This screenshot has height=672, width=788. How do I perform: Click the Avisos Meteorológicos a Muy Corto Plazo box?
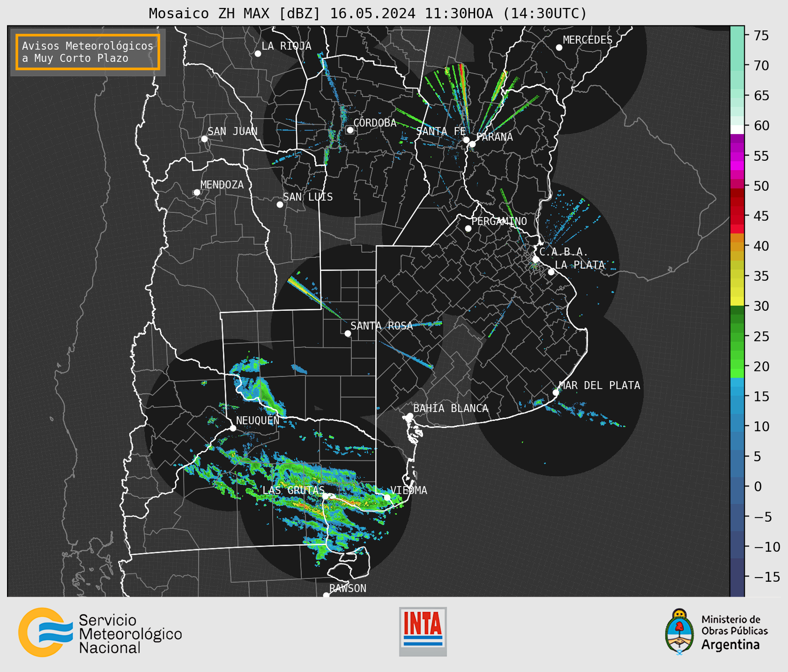pos(88,52)
